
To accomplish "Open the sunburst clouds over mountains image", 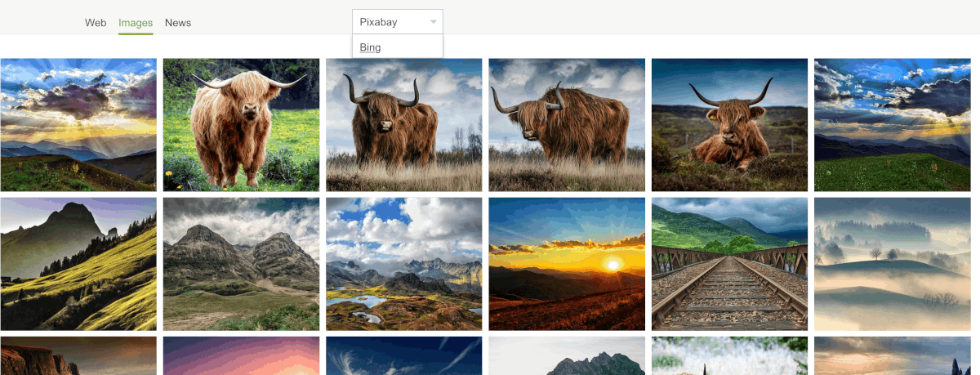I will point(78,125).
